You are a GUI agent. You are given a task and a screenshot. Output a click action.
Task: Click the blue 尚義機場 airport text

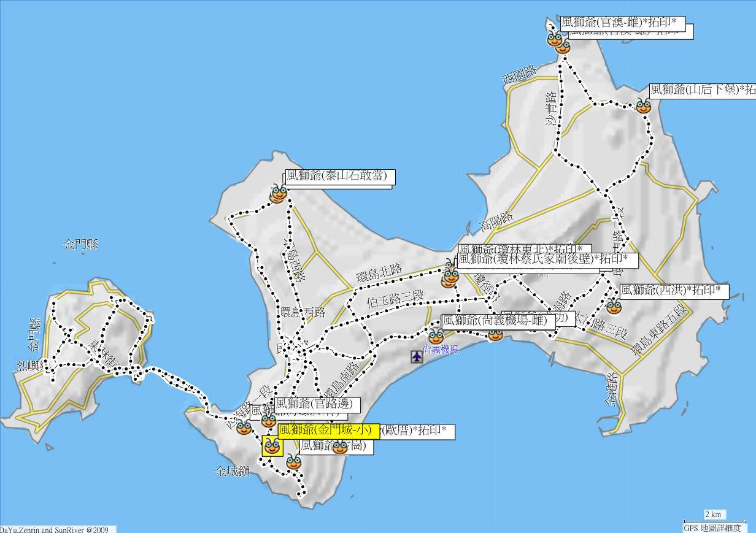[x=441, y=349]
